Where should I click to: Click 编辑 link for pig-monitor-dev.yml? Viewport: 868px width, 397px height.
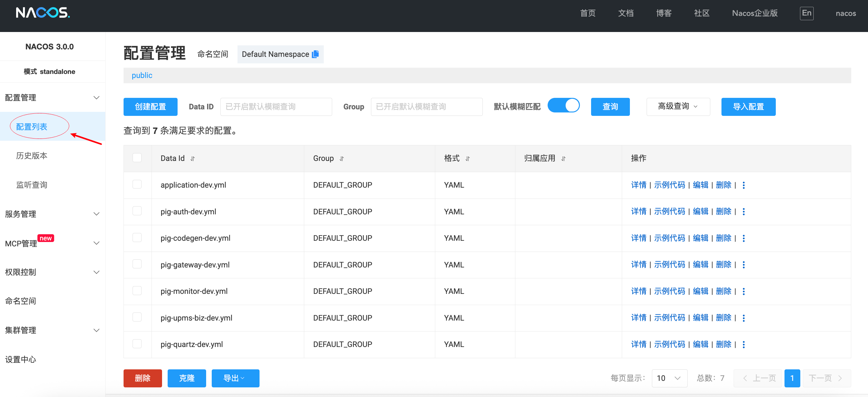[x=701, y=291]
